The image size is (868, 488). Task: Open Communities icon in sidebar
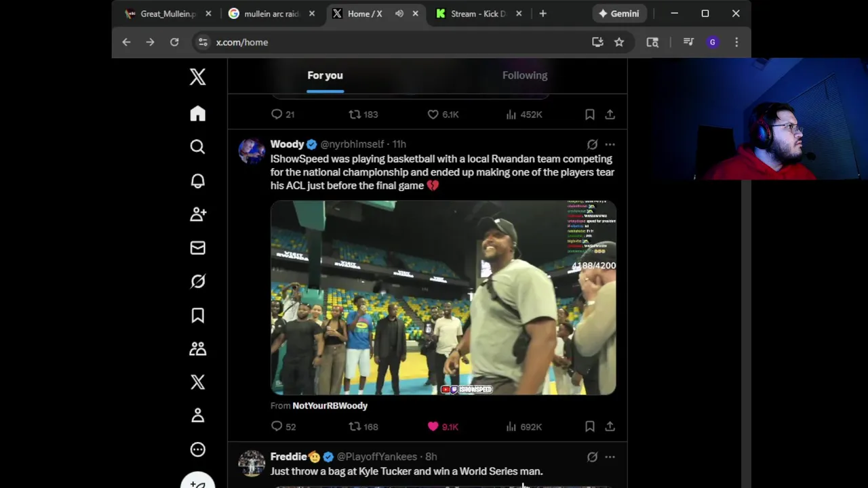[197, 348]
